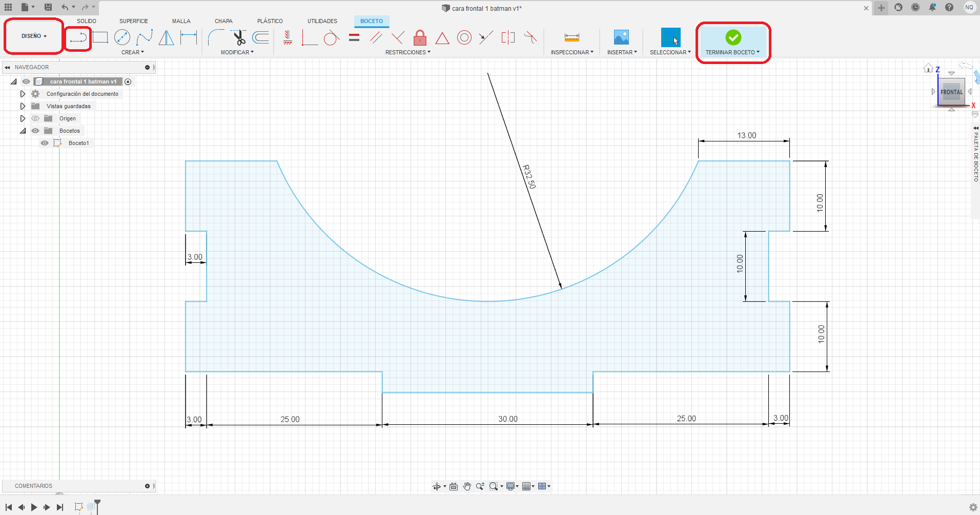Apply the Symmetry constraint
This screenshot has height=515, width=980.
point(508,37)
